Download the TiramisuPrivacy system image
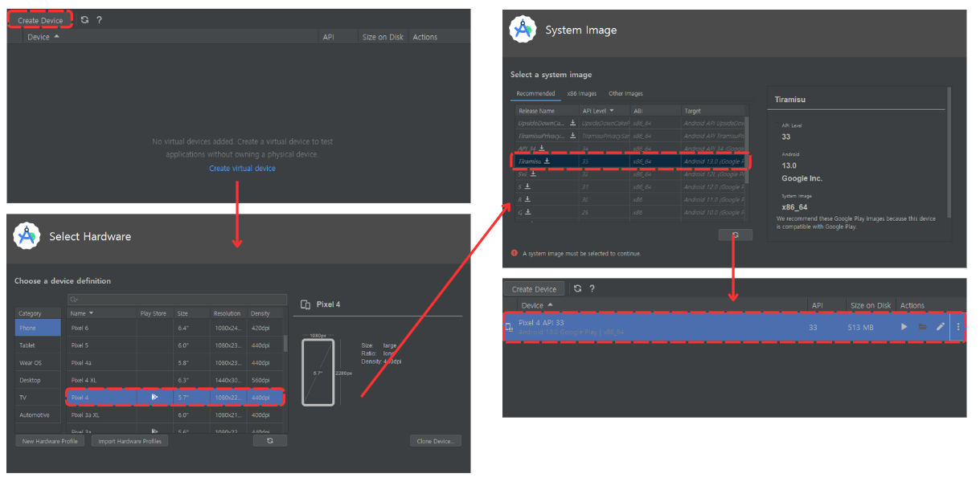The height and width of the screenshot is (486, 980). click(x=573, y=136)
